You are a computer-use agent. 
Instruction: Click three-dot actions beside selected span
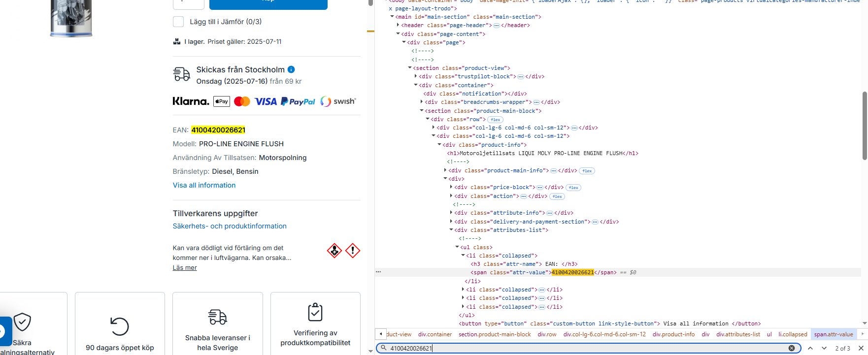[x=378, y=272]
